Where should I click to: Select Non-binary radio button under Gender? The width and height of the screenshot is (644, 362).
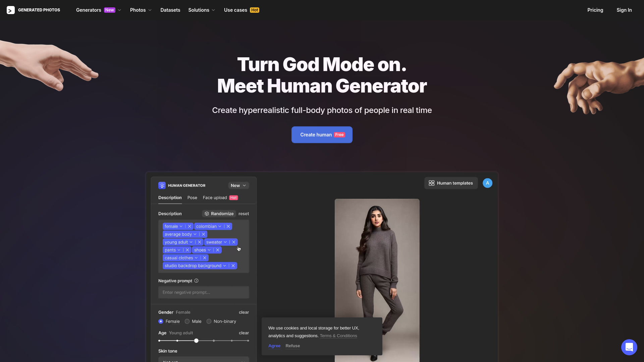click(x=209, y=321)
